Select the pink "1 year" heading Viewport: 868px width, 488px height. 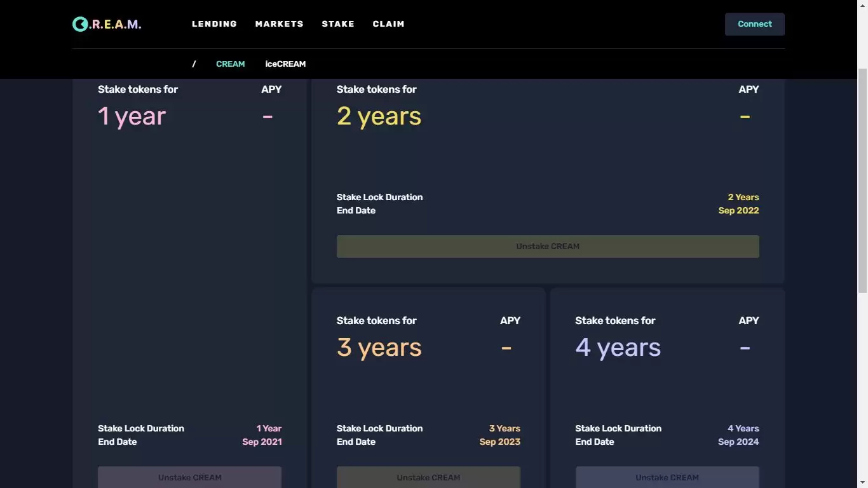[x=132, y=116]
